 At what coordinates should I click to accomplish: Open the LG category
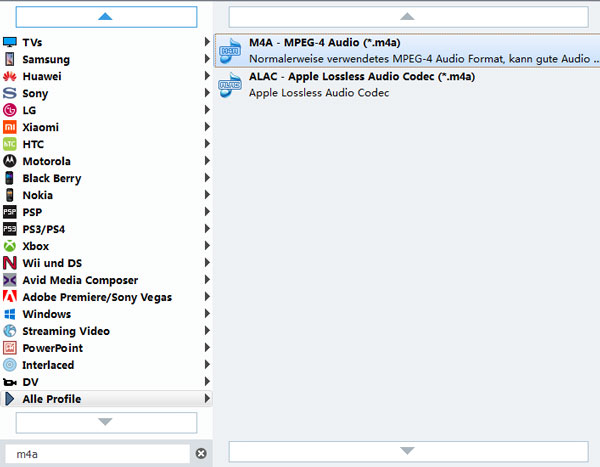pos(106,110)
